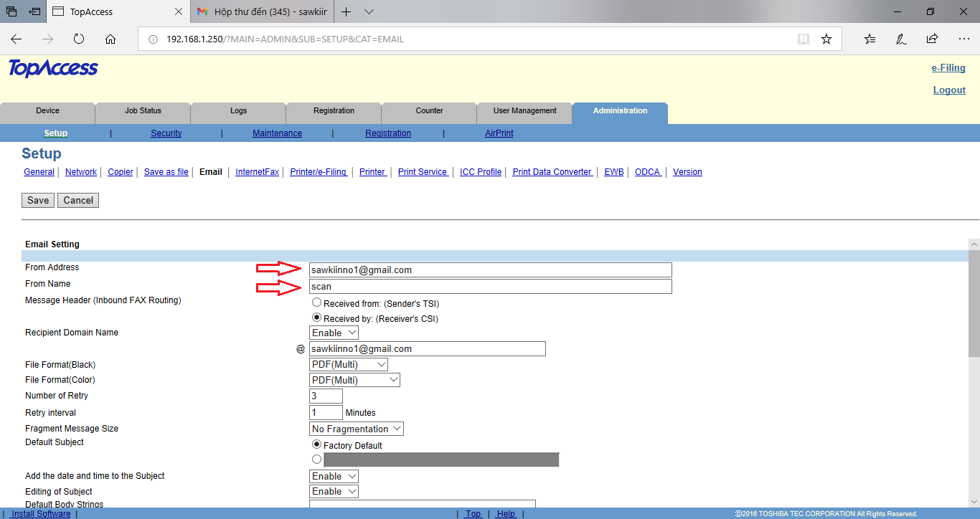Open the Favorites hub icon
The width and height of the screenshot is (980, 519).
[870, 39]
